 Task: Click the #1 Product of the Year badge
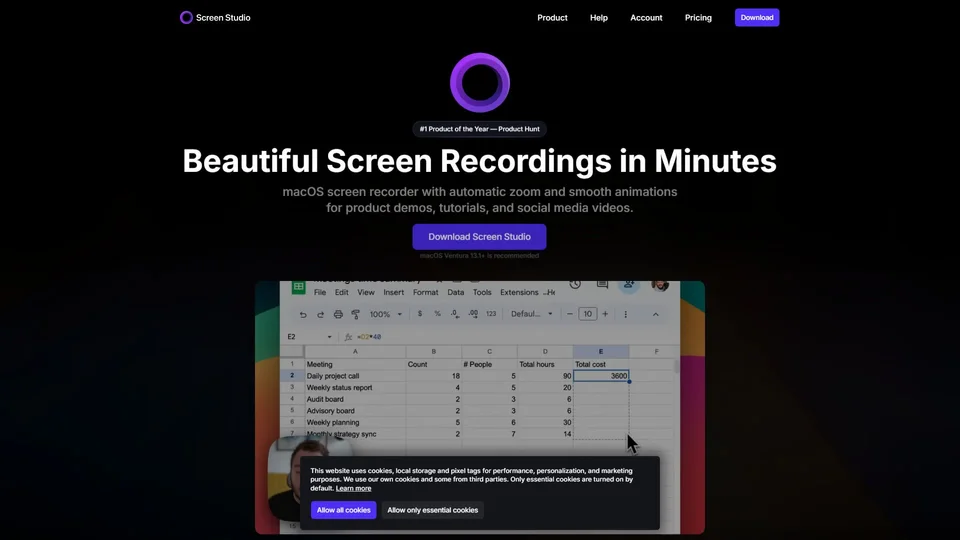479,129
